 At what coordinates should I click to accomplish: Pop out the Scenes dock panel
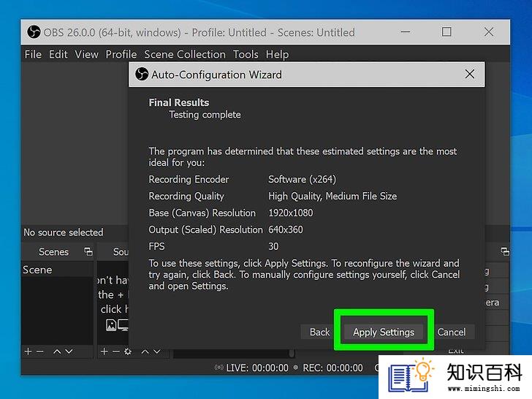[x=88, y=251]
